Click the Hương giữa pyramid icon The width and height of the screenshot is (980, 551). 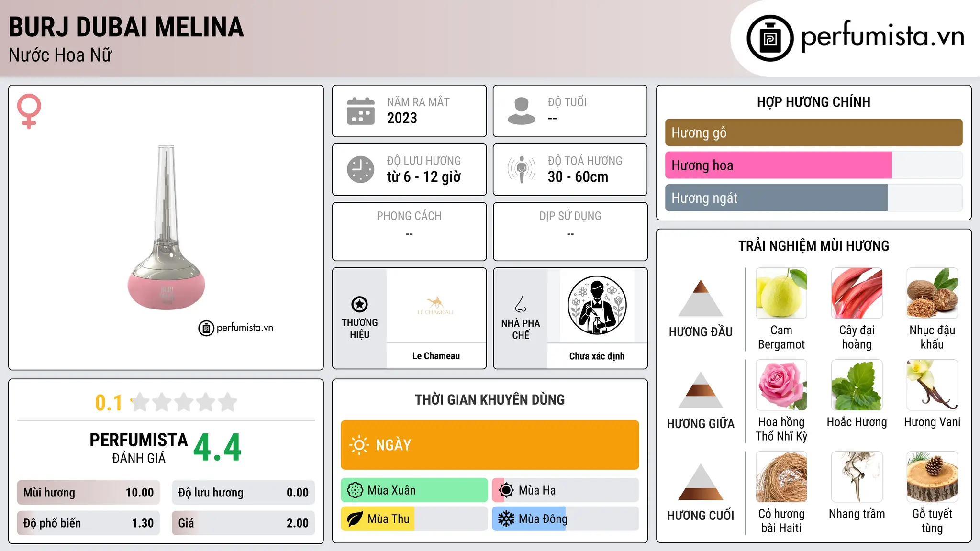click(701, 389)
